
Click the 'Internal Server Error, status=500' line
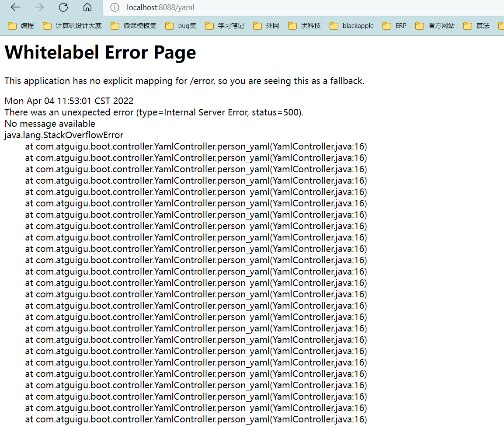[154, 112]
